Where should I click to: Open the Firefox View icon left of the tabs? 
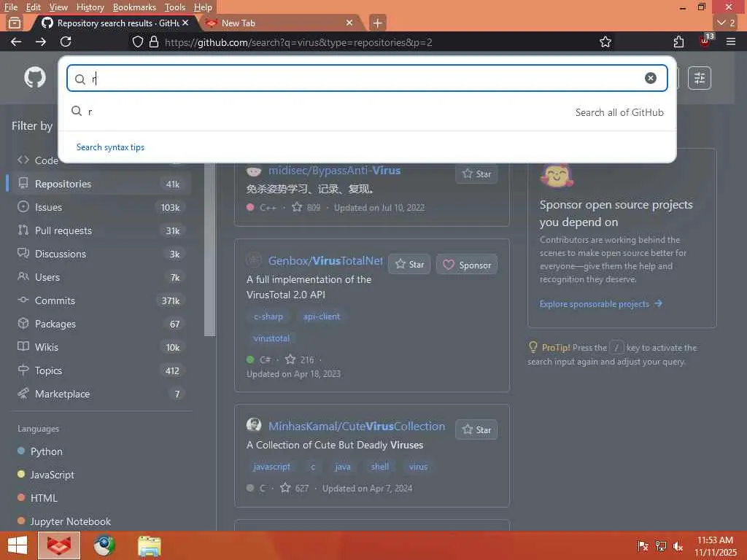(x=15, y=23)
